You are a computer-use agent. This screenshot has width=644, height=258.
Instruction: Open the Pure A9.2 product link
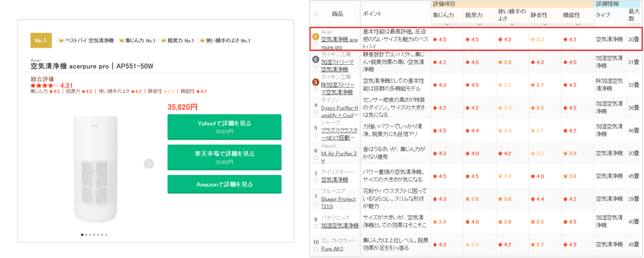pos(332,248)
